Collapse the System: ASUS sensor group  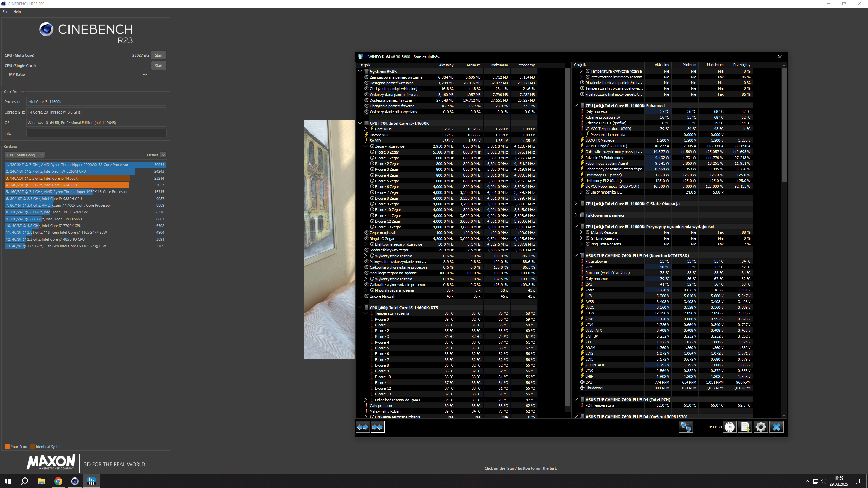point(360,72)
